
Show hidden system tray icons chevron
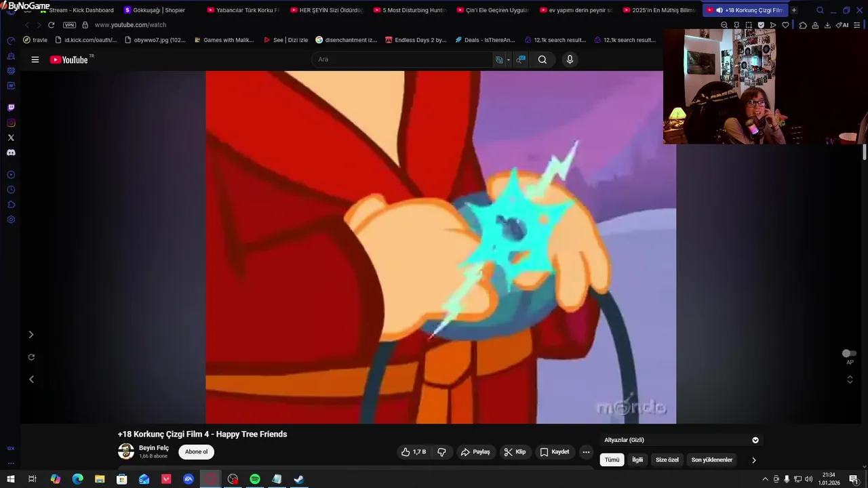coord(766,479)
